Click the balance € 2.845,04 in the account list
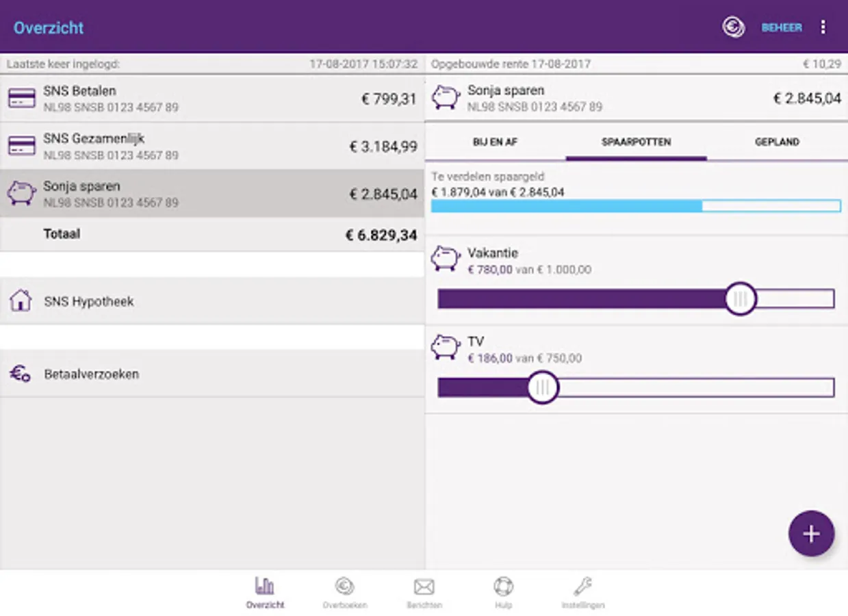The width and height of the screenshot is (848, 616). (383, 194)
